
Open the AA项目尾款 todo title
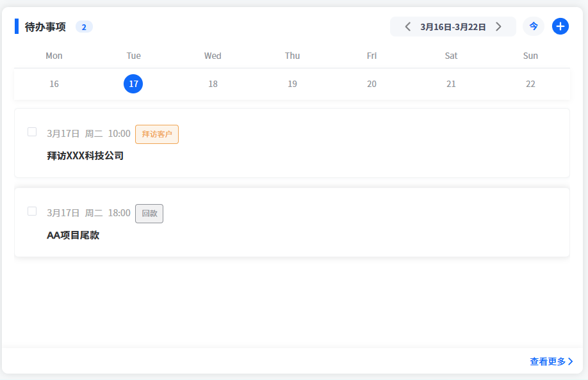pyautogui.click(x=73, y=235)
